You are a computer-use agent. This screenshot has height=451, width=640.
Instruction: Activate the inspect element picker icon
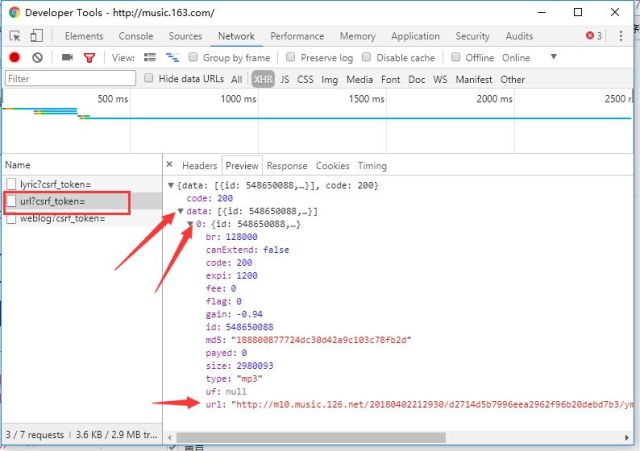(15, 36)
